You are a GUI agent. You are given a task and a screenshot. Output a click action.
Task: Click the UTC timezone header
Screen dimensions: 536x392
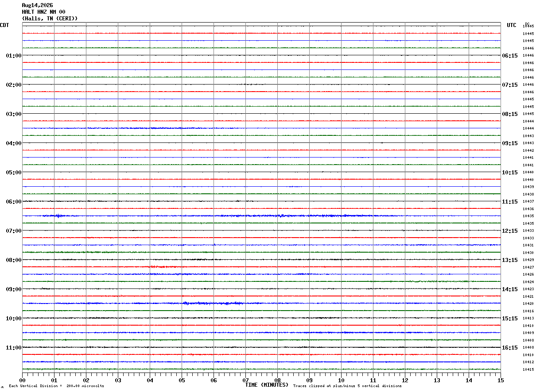click(x=512, y=25)
